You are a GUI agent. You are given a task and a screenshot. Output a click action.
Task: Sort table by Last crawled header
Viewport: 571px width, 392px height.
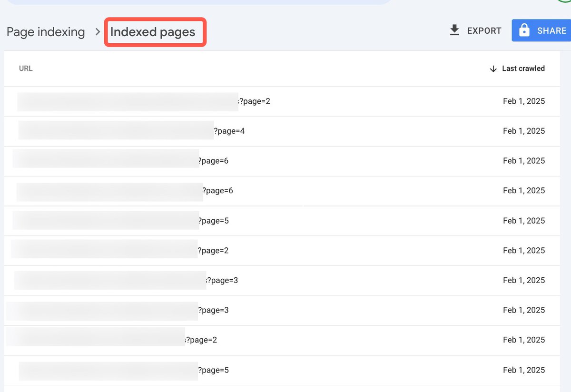[517, 69]
